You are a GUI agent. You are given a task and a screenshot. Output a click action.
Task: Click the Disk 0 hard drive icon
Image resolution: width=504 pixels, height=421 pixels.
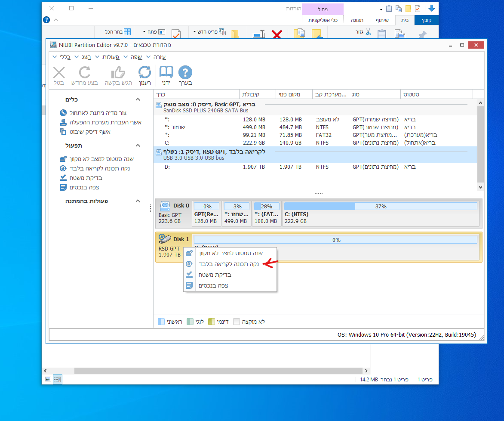point(165,206)
